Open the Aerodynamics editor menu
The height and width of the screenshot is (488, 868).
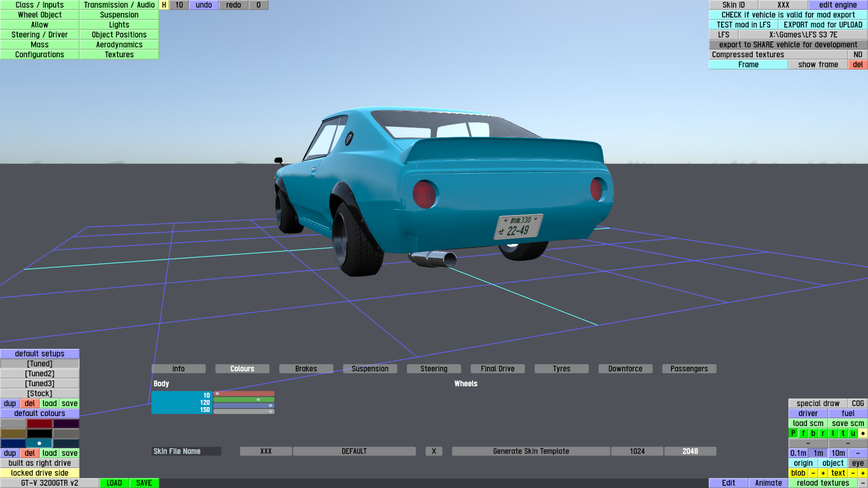pyautogui.click(x=119, y=45)
